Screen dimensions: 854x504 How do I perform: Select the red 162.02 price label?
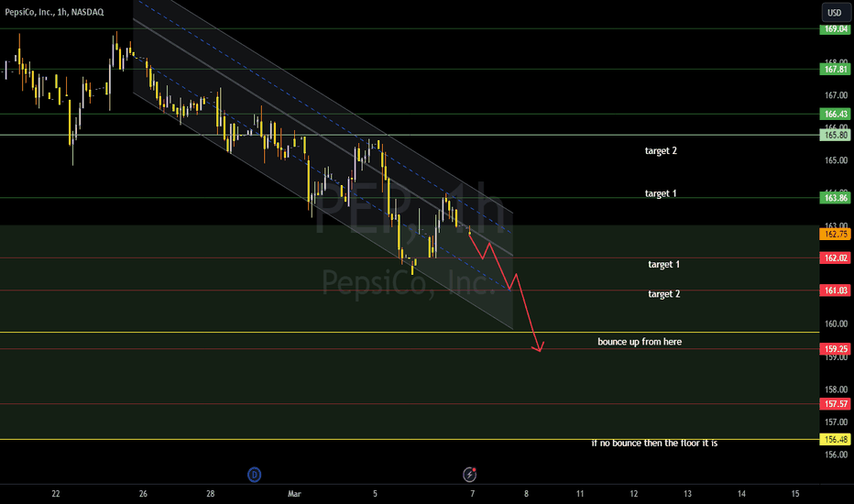[x=835, y=257]
